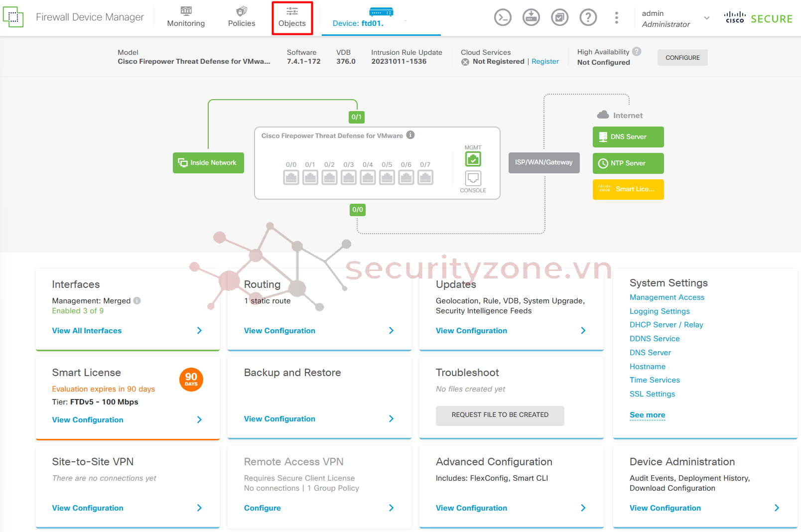Click the Smart License card chevron arrow
The width and height of the screenshot is (801, 532).
pos(199,419)
